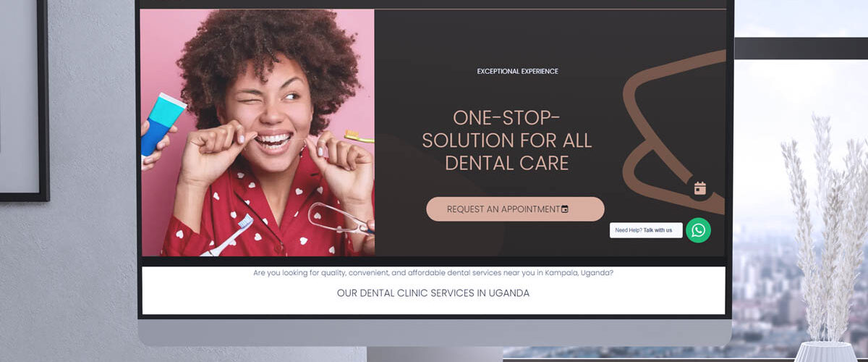The image size is (868, 362).
Task: Click the 'One-Stop-Solution for All Dental Care' headline
Action: [x=507, y=140]
